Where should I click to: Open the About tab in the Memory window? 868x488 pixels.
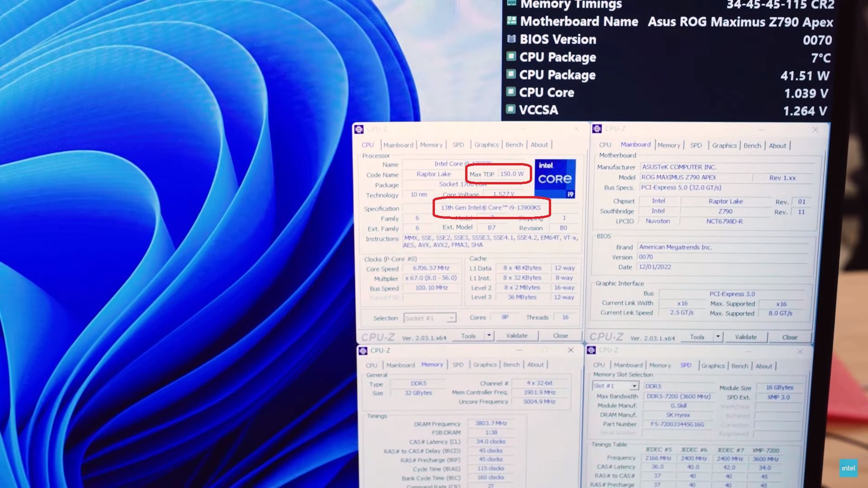(535, 365)
